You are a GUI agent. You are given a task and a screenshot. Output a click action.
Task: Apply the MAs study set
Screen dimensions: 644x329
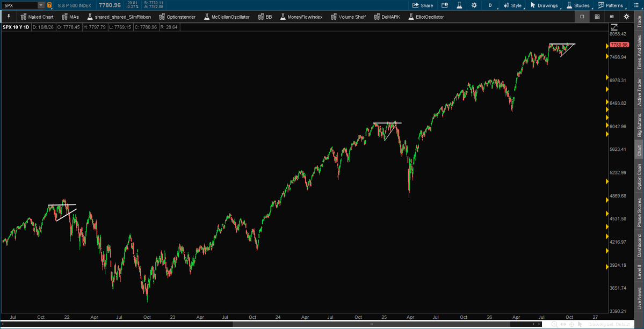[x=70, y=17]
